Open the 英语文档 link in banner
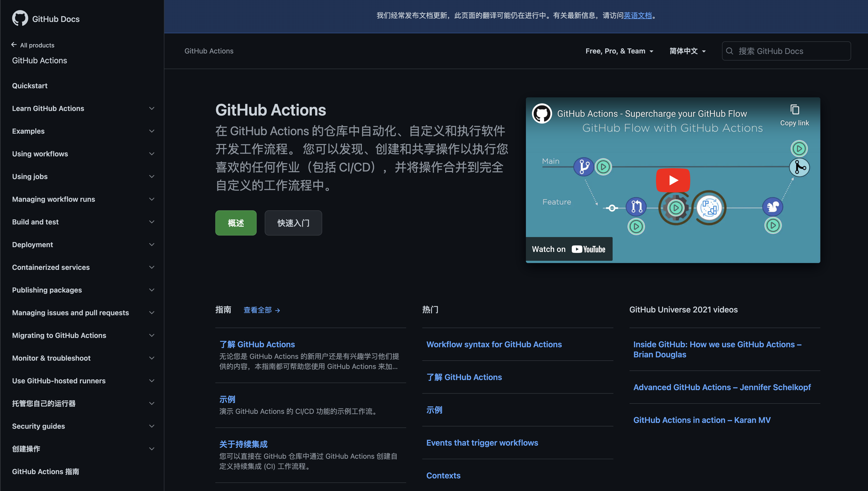This screenshot has width=868, height=491. click(x=637, y=16)
